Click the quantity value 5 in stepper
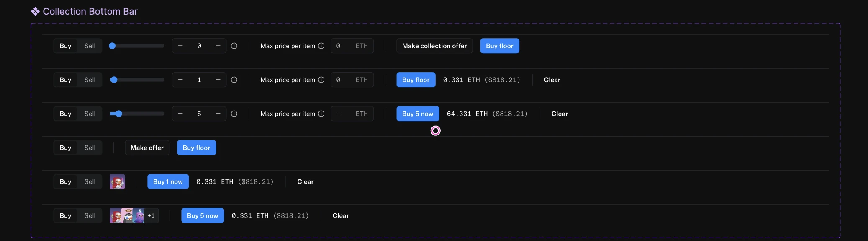Image resolution: width=868 pixels, height=241 pixels. [x=199, y=114]
